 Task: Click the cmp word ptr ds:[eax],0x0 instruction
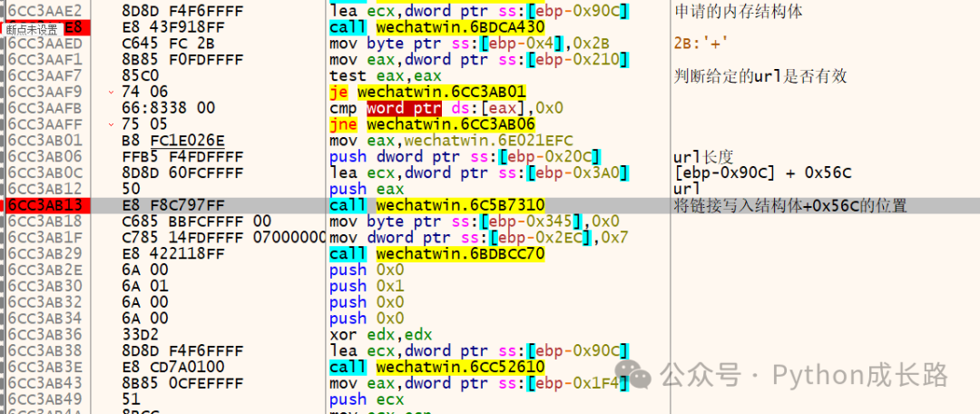point(446,108)
